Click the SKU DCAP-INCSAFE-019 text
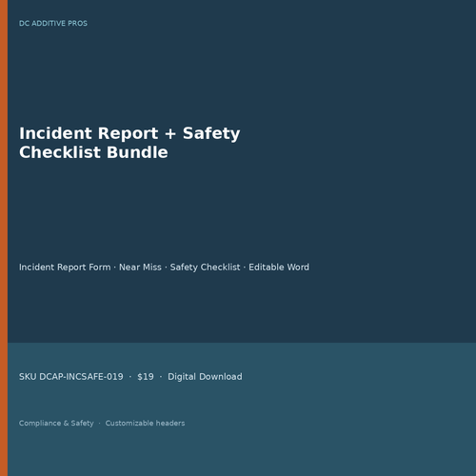 click(x=71, y=377)
